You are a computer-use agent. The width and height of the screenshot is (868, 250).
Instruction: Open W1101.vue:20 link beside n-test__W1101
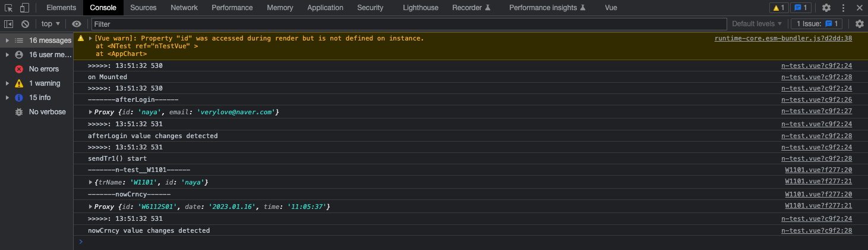point(819,170)
